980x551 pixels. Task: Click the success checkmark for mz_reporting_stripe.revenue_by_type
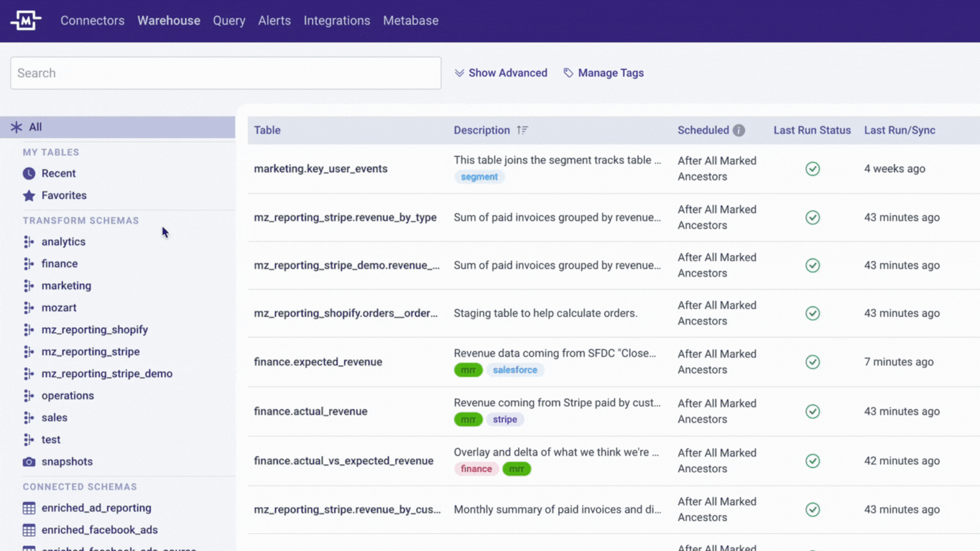click(x=812, y=217)
